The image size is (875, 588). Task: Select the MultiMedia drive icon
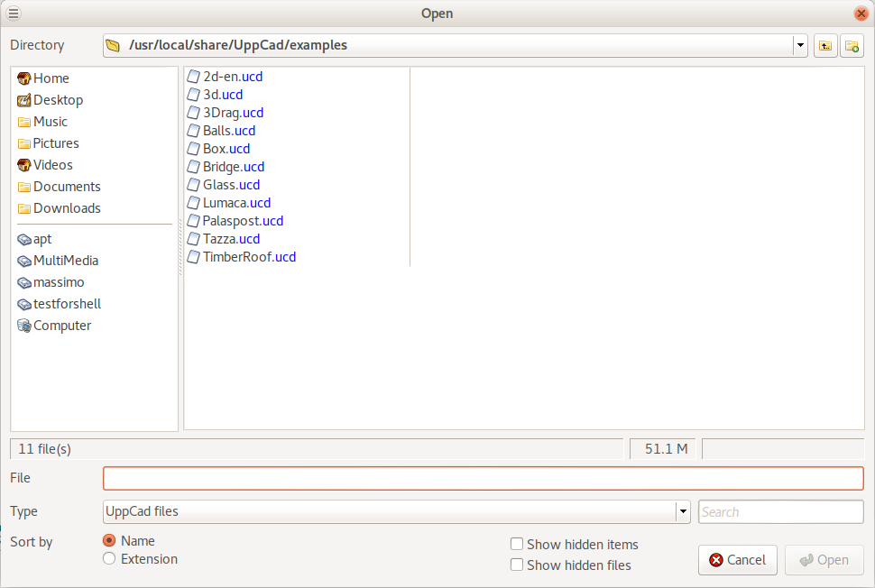[x=24, y=261]
